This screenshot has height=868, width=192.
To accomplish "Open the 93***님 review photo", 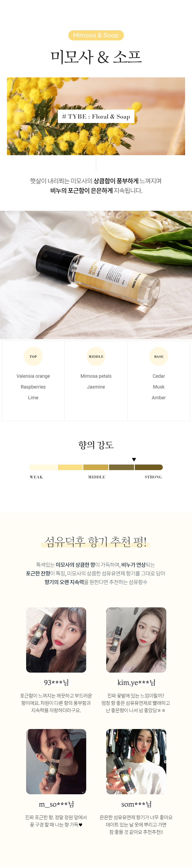I will [x=56, y=640].
